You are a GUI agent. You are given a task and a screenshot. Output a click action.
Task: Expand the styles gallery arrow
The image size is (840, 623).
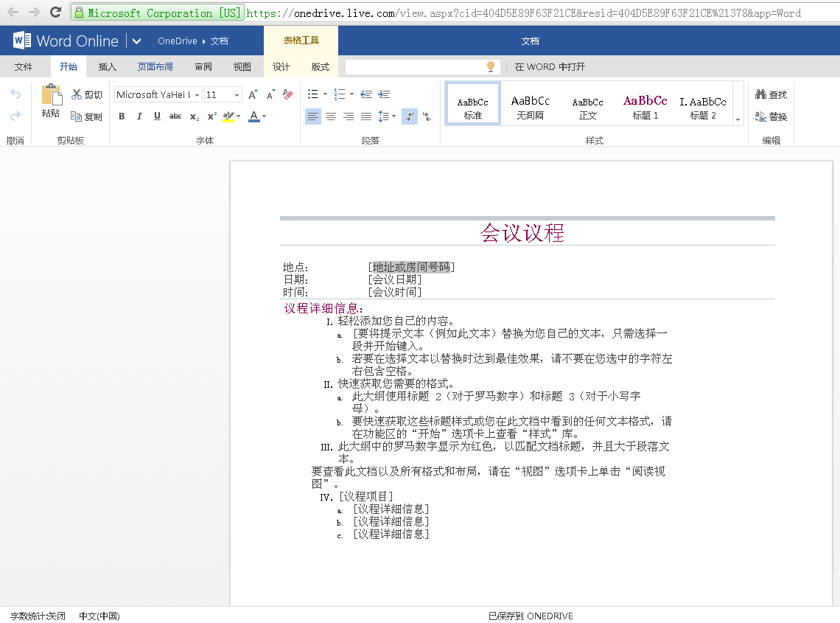point(738,119)
